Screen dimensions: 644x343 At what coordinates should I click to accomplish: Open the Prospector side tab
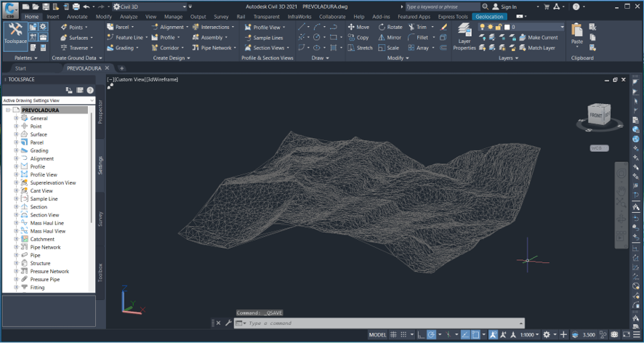point(100,112)
